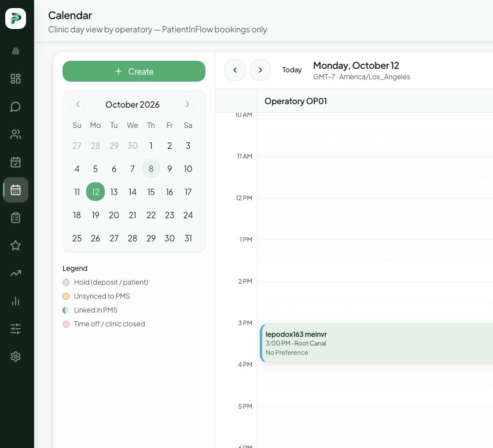Open the settings gear sidebar icon
The height and width of the screenshot is (448, 493).
(16, 357)
